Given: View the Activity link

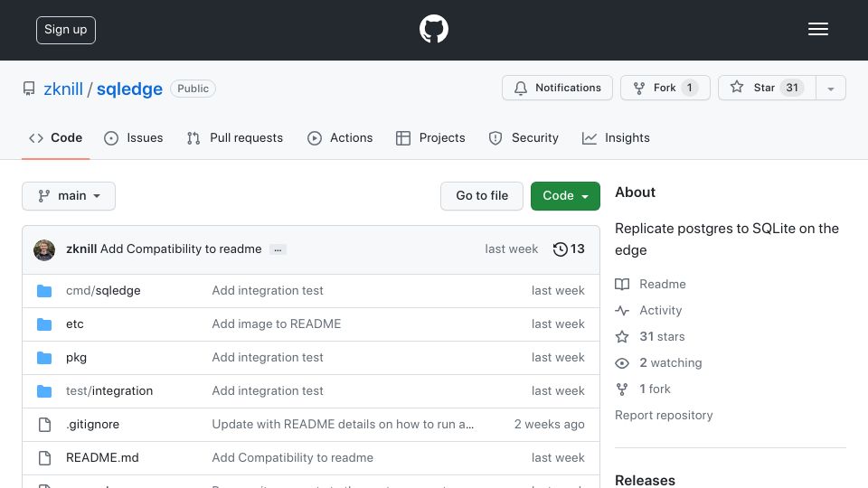Looking at the screenshot, I should coord(660,310).
